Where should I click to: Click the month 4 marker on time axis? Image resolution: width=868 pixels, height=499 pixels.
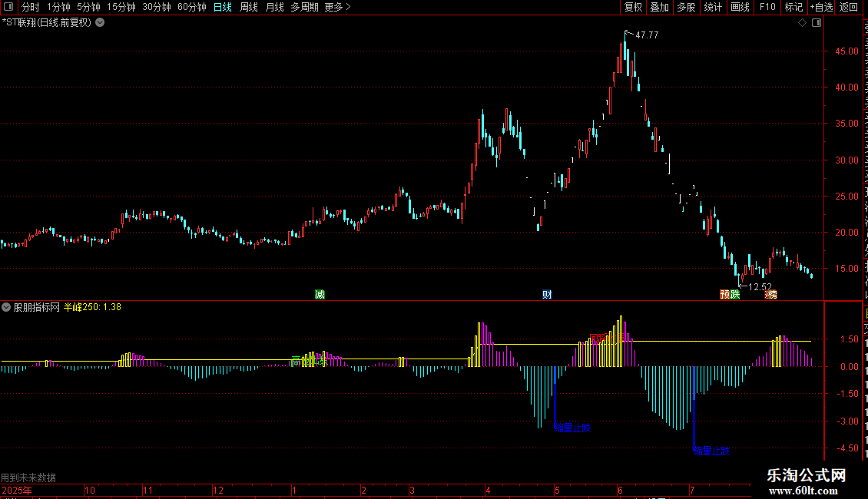pyautogui.click(x=488, y=490)
